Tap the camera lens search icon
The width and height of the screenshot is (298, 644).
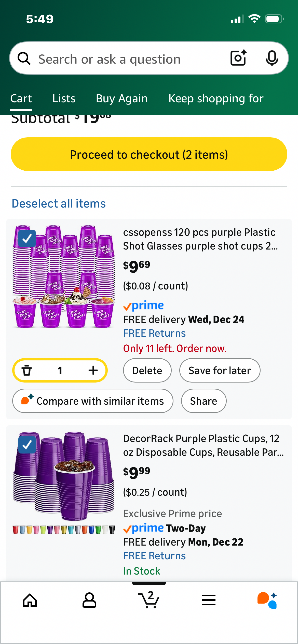238,58
